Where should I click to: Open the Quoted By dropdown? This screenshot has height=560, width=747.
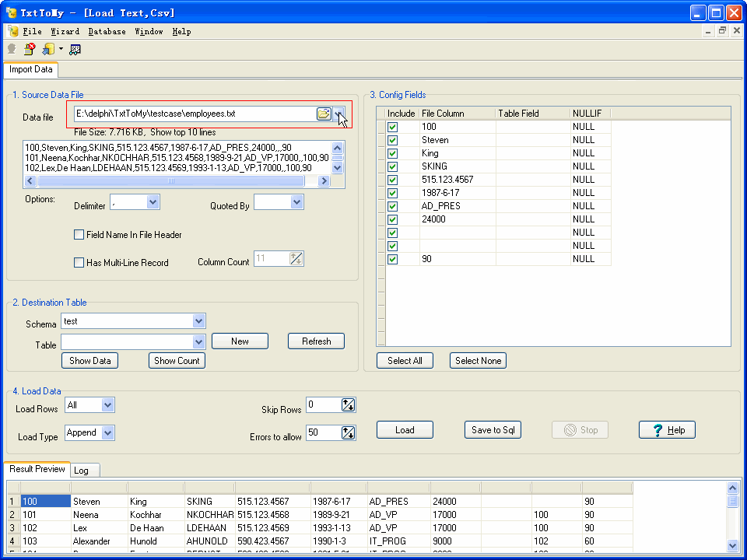(296, 202)
